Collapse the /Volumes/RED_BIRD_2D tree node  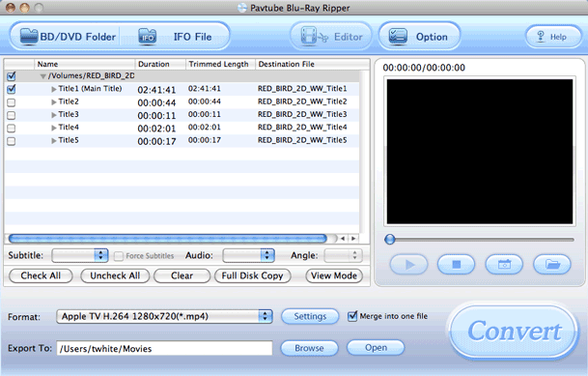43,76
